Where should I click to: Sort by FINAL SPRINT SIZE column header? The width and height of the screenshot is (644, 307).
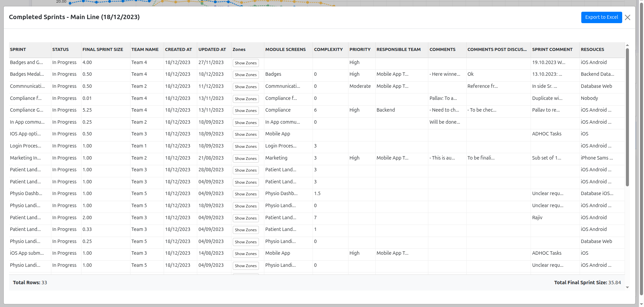tap(103, 50)
